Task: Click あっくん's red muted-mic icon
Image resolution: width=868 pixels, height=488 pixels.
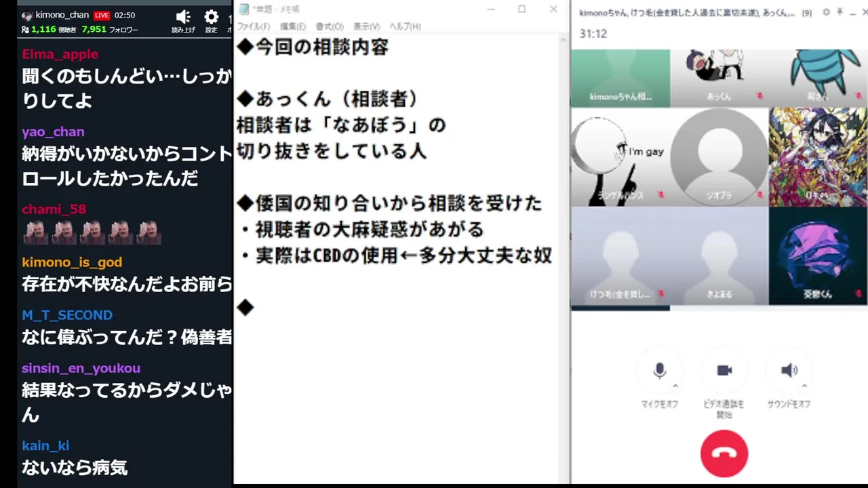Action: pyautogui.click(x=759, y=96)
